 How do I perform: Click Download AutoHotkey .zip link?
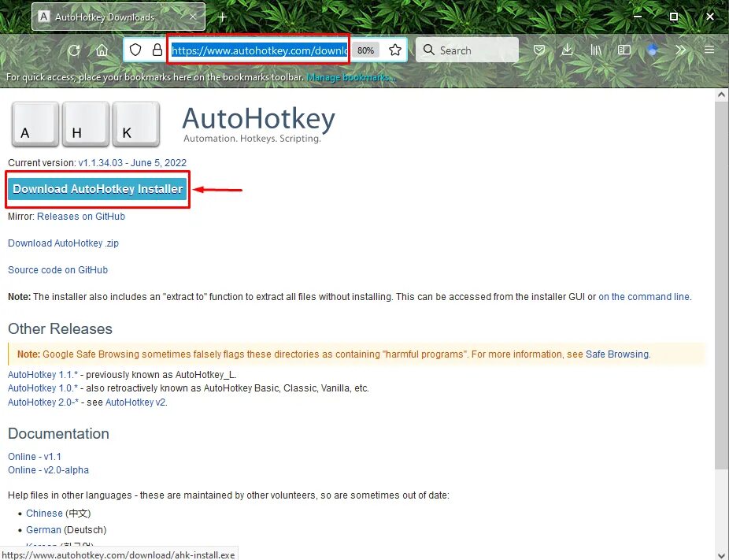63,243
